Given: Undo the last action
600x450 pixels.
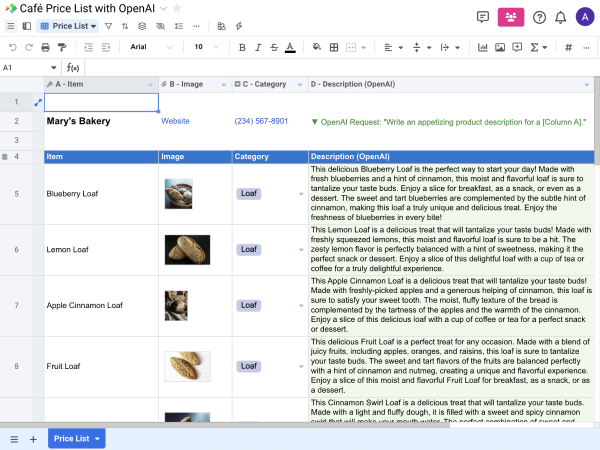Looking at the screenshot, I should click(13, 47).
